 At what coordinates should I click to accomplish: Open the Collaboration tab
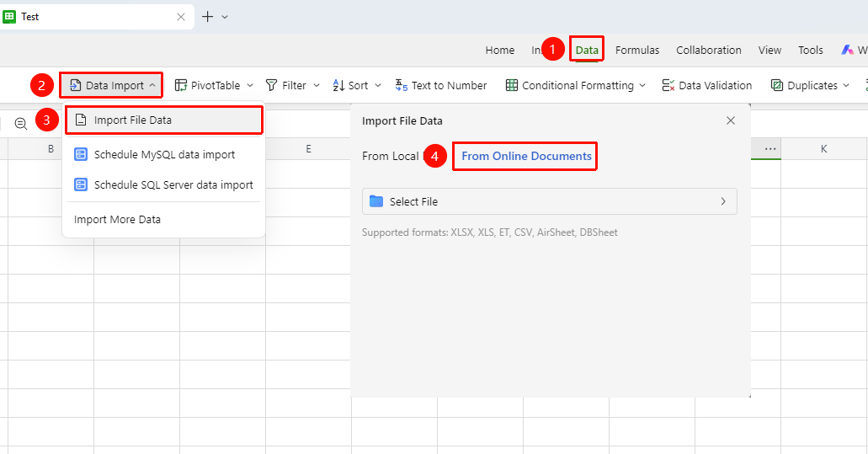709,50
